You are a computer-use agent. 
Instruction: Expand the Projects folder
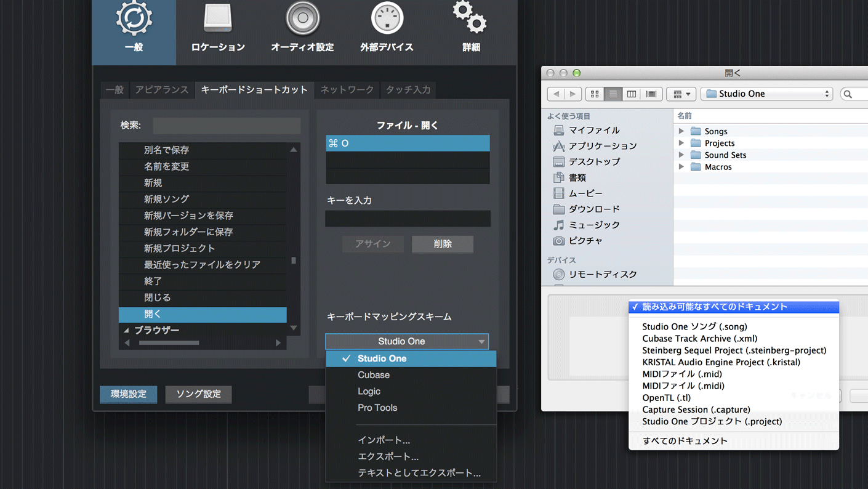pyautogui.click(x=681, y=143)
